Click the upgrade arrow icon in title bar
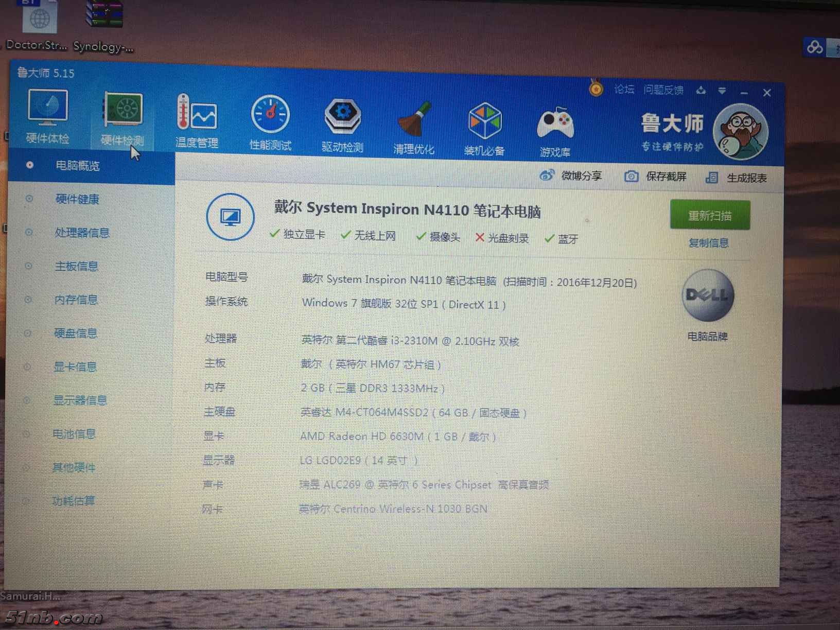 pyautogui.click(x=701, y=91)
